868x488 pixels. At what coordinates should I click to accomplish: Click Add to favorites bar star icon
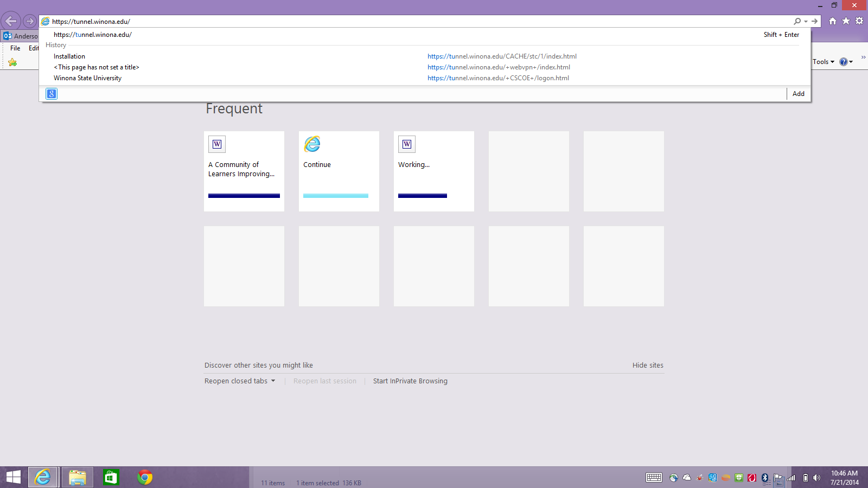12,62
